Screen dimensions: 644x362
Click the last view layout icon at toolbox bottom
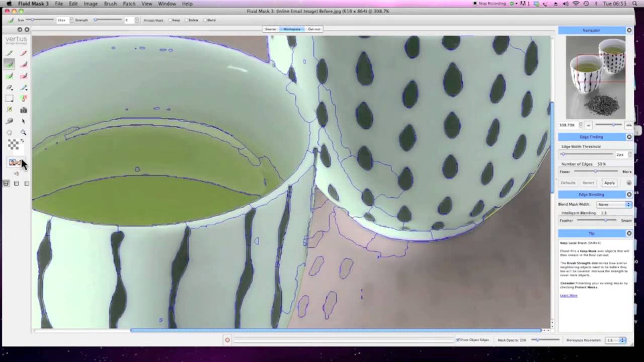tap(27, 184)
